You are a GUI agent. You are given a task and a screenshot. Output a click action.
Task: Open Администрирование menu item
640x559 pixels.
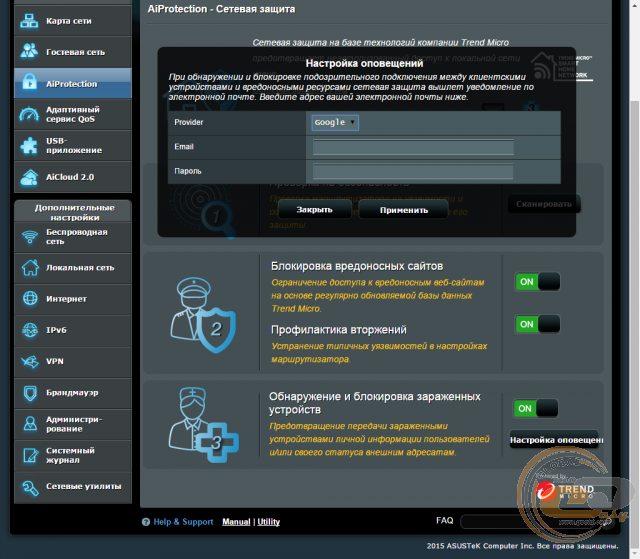click(73, 424)
